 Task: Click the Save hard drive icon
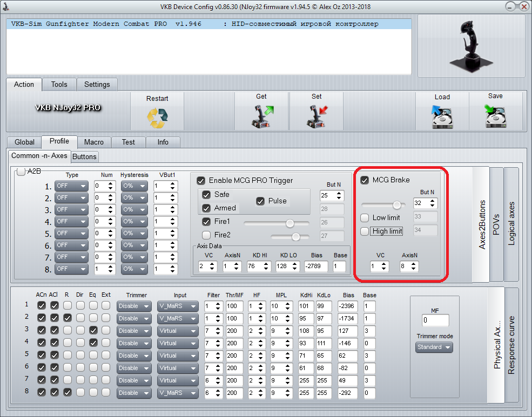click(x=495, y=116)
